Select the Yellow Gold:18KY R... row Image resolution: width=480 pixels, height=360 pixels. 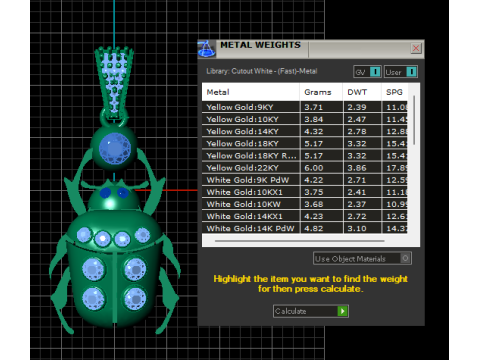[x=305, y=156]
